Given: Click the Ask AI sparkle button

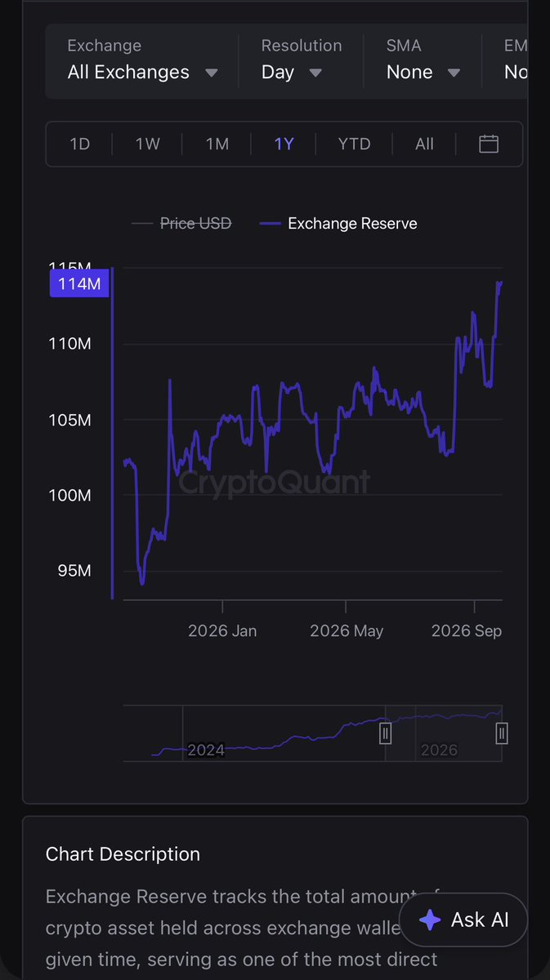Looking at the screenshot, I should click(x=463, y=920).
